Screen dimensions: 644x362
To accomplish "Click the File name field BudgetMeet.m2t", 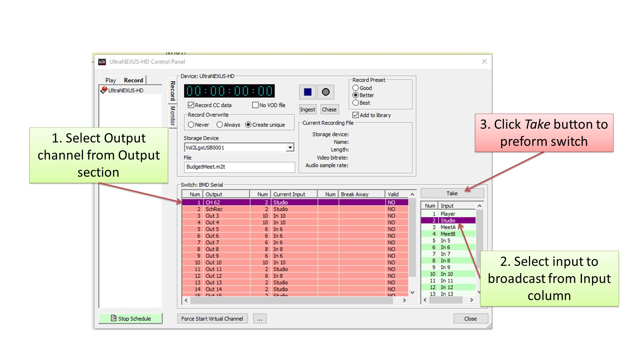I will 239,167.
